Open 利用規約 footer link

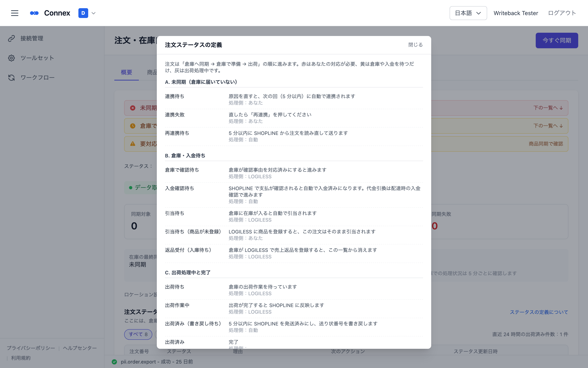tap(21, 358)
